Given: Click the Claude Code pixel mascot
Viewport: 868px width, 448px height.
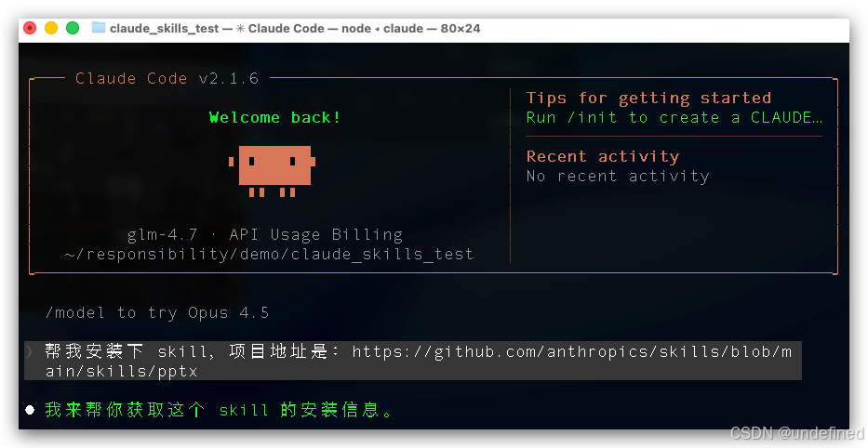Looking at the screenshot, I should point(272,171).
